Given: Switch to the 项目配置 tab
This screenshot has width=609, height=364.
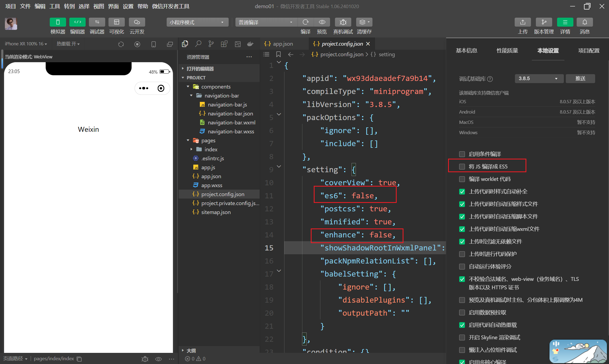Looking at the screenshot, I should tap(589, 51).
